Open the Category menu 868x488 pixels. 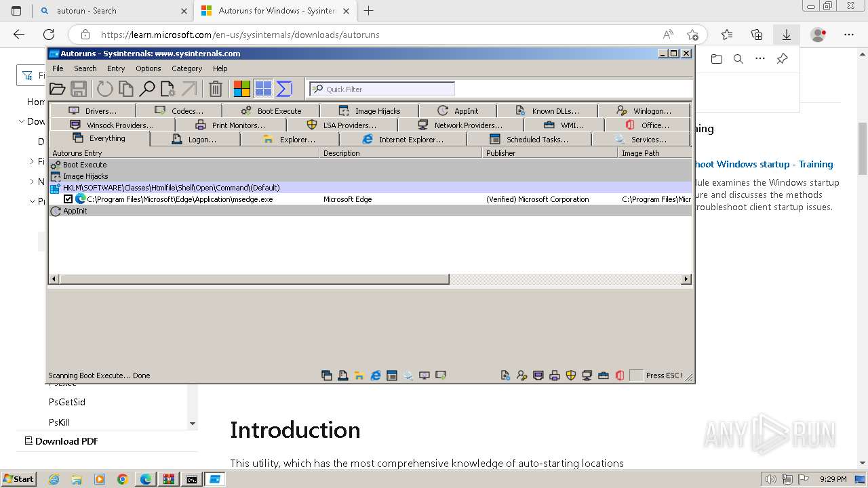click(x=187, y=68)
